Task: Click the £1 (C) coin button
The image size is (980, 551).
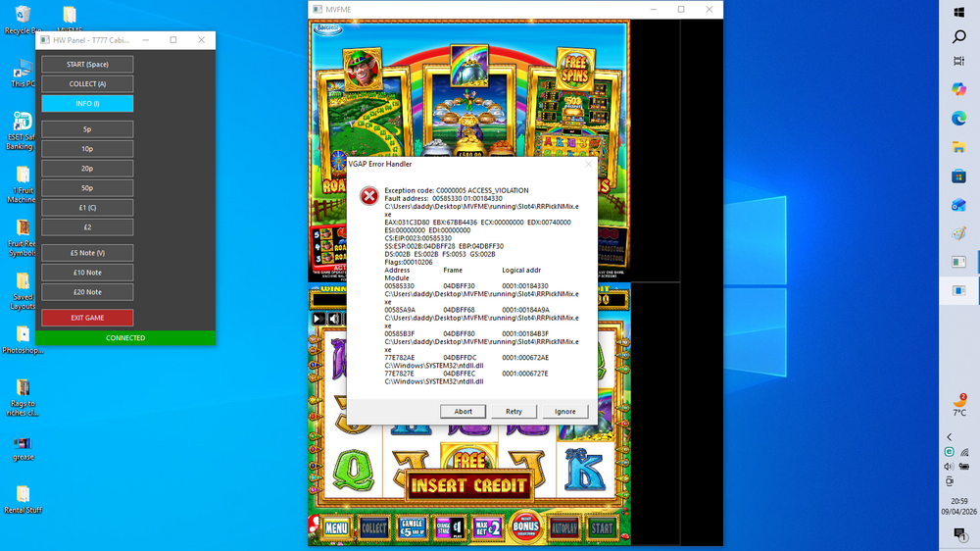Action: pos(87,208)
